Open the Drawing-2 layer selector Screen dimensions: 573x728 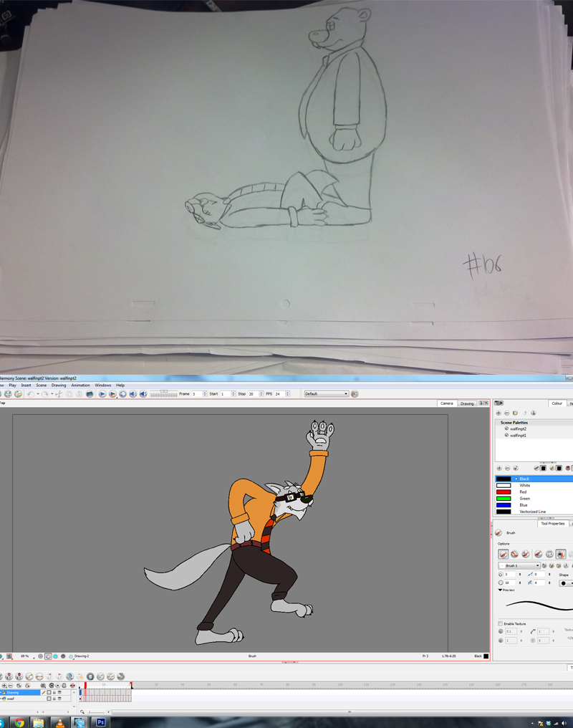(79, 656)
